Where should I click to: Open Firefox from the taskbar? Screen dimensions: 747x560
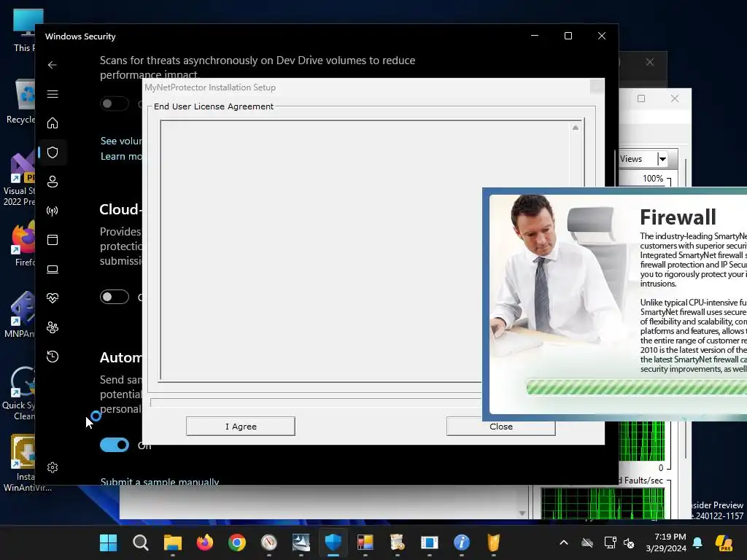pos(205,542)
